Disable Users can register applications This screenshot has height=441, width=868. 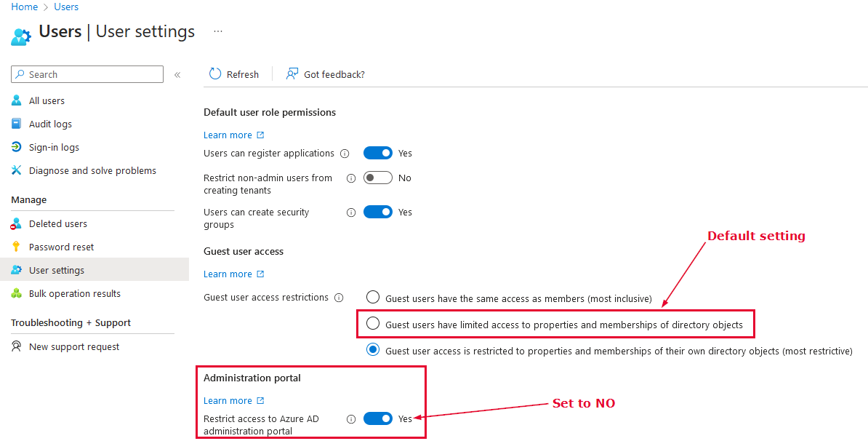(377, 153)
